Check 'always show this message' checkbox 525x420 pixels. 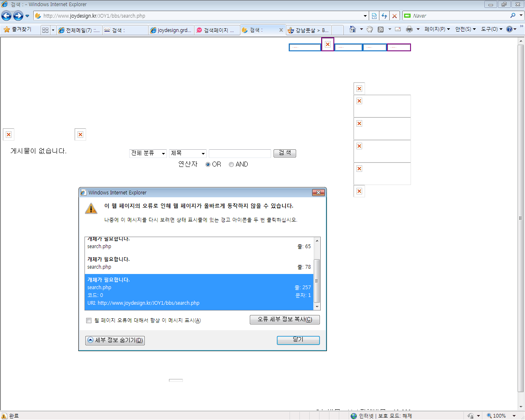click(x=89, y=320)
